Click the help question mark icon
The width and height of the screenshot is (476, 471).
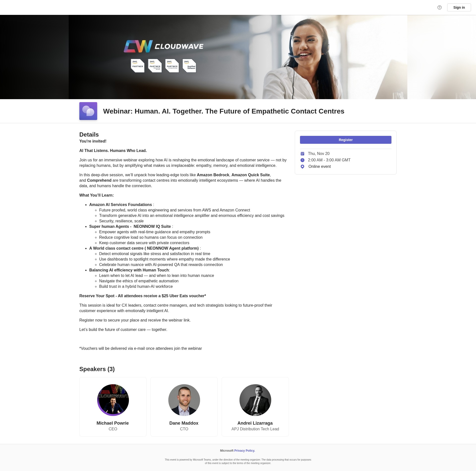440,7
